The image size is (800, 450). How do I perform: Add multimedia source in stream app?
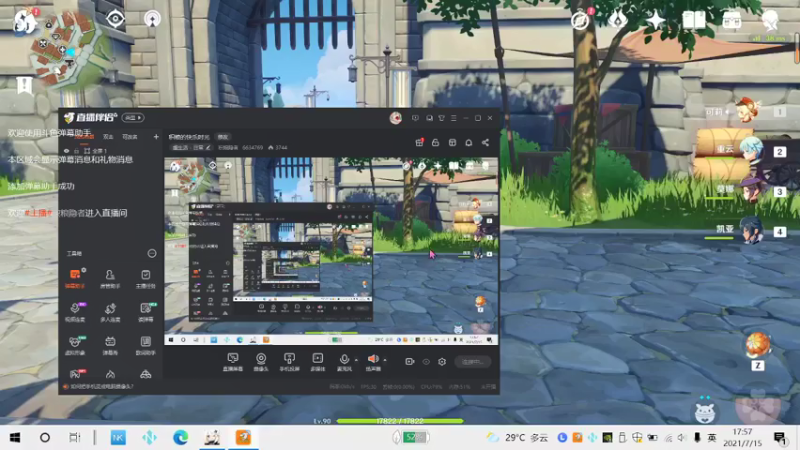point(317,362)
